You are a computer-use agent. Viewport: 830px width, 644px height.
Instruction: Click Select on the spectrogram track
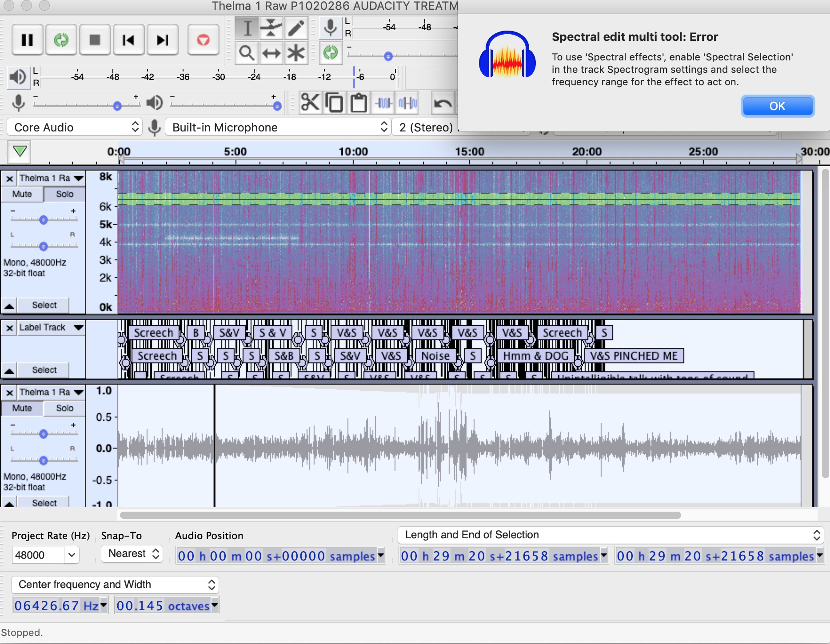pyautogui.click(x=43, y=305)
